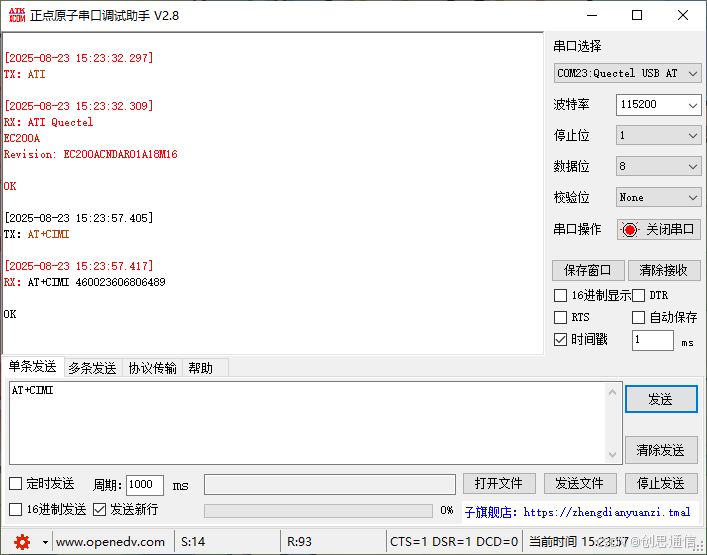This screenshot has height=555, width=707.
Task: Click the 打开文件 button
Action: tap(499, 484)
